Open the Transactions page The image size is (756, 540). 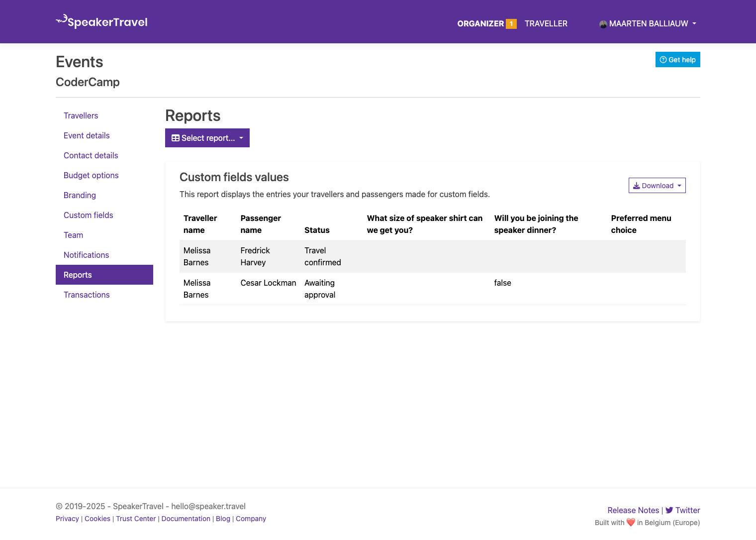(x=87, y=295)
